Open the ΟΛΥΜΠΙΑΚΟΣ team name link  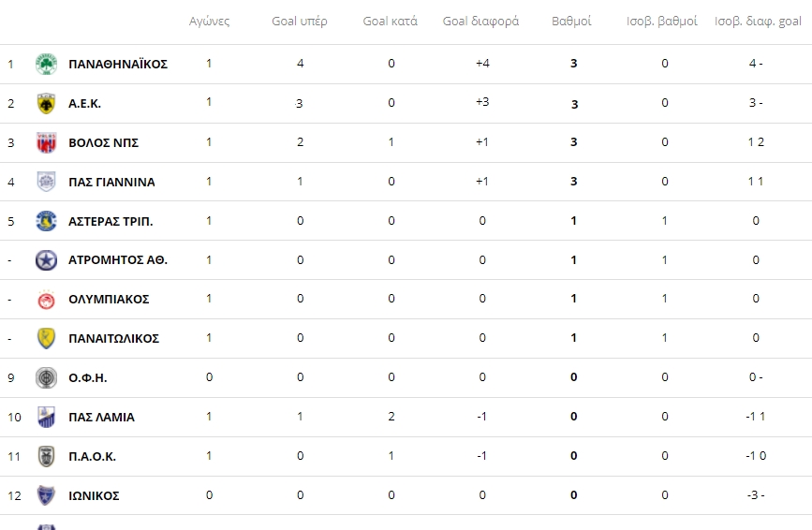coord(109,299)
